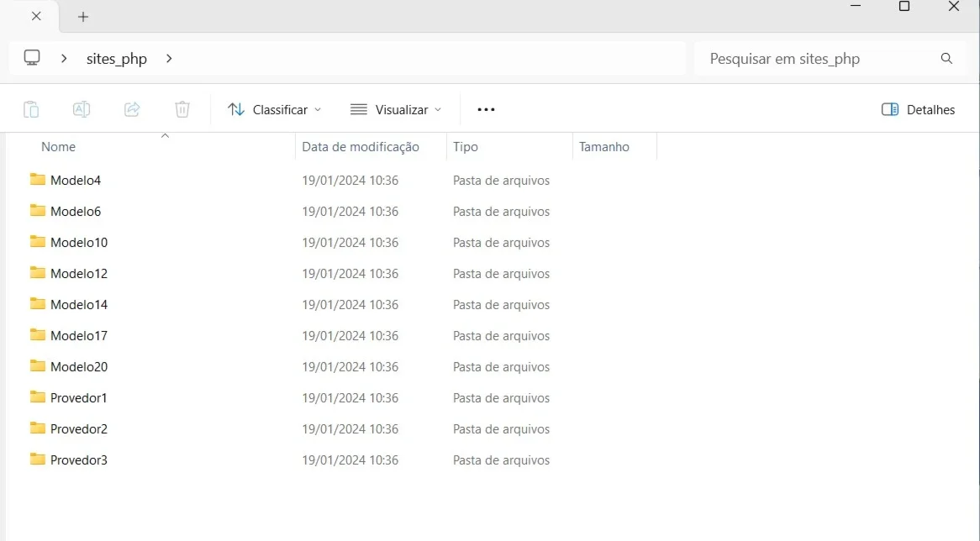The height and width of the screenshot is (541, 980).
Task: Expand chevron before sites_php in address bar
Action: (x=64, y=58)
